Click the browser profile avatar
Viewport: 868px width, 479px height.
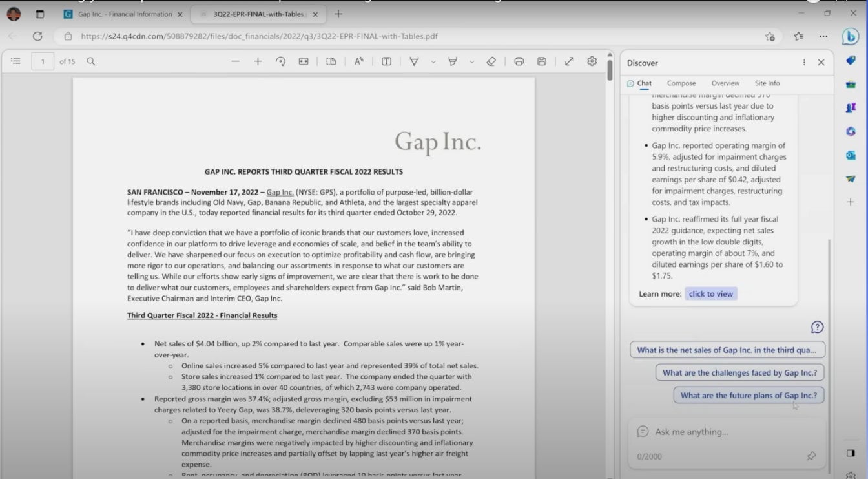point(14,14)
